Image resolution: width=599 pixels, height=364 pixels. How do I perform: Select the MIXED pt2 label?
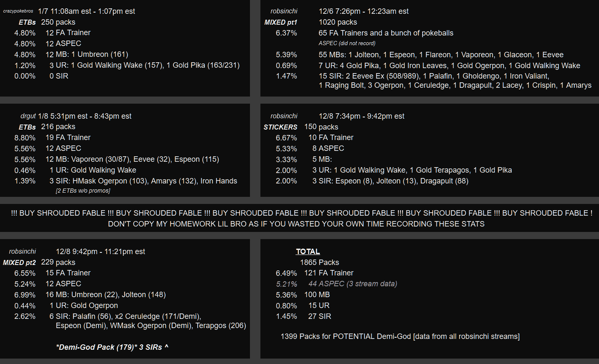point(19,262)
